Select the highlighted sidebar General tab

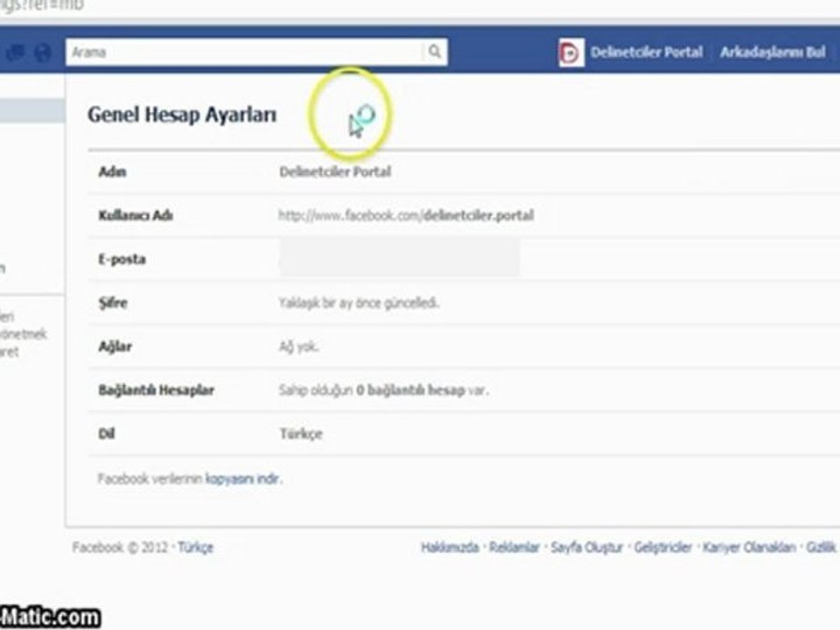pyautogui.click(x=32, y=111)
